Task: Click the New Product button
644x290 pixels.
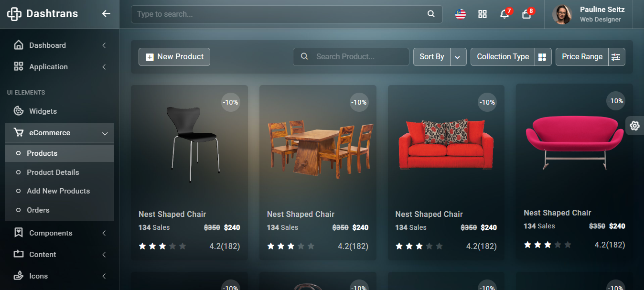Action: coord(174,57)
